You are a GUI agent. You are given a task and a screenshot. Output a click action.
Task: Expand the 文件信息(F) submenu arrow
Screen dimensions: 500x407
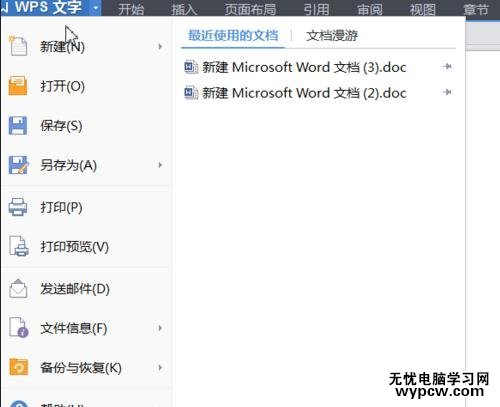coord(160,328)
